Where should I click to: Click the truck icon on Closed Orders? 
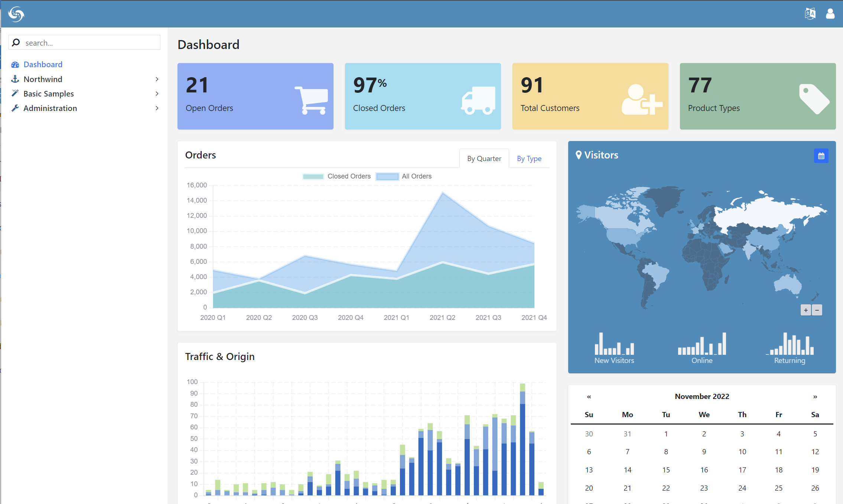pos(478,100)
